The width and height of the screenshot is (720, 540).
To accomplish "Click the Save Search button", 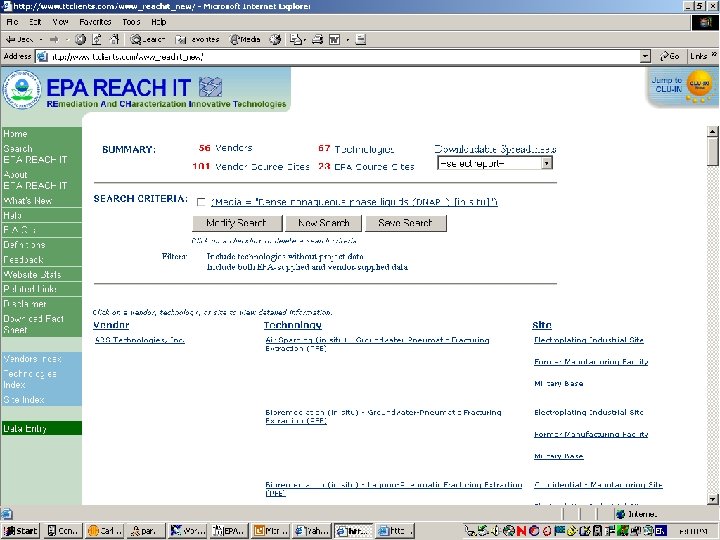I will pos(405,223).
